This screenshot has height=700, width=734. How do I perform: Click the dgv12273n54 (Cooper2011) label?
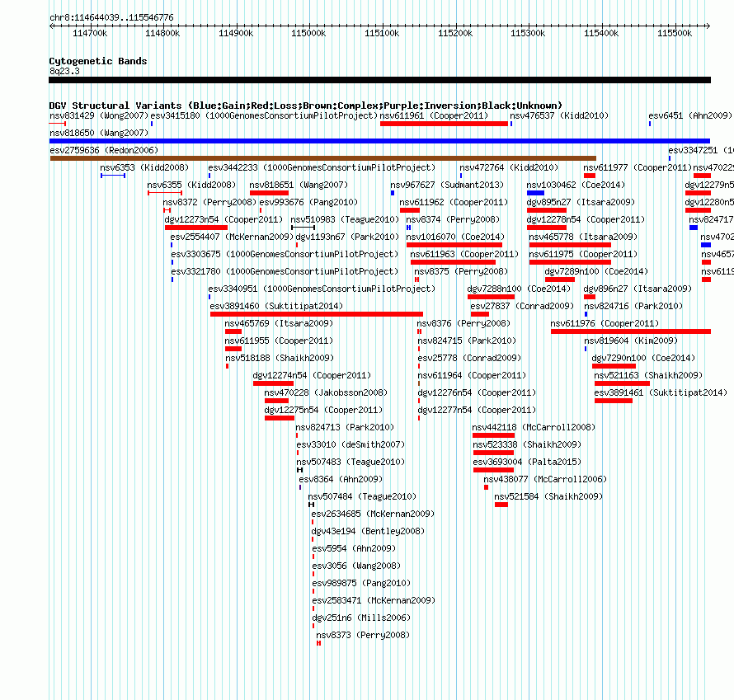(x=223, y=219)
